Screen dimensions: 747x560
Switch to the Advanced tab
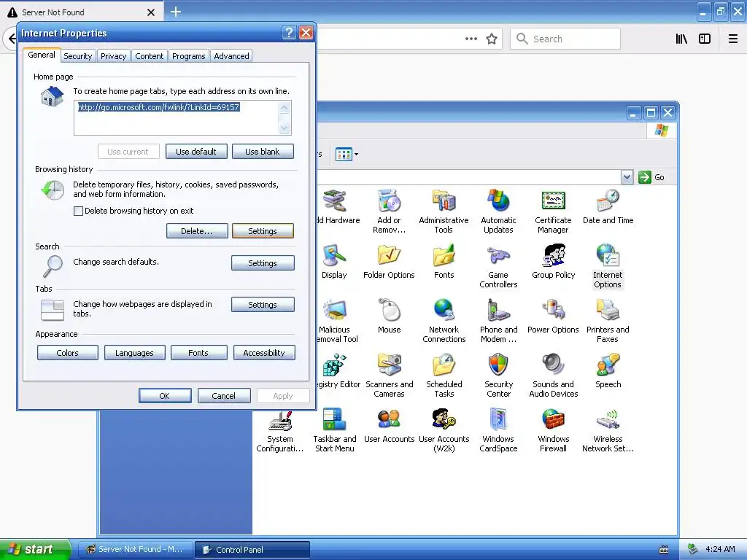coord(231,55)
